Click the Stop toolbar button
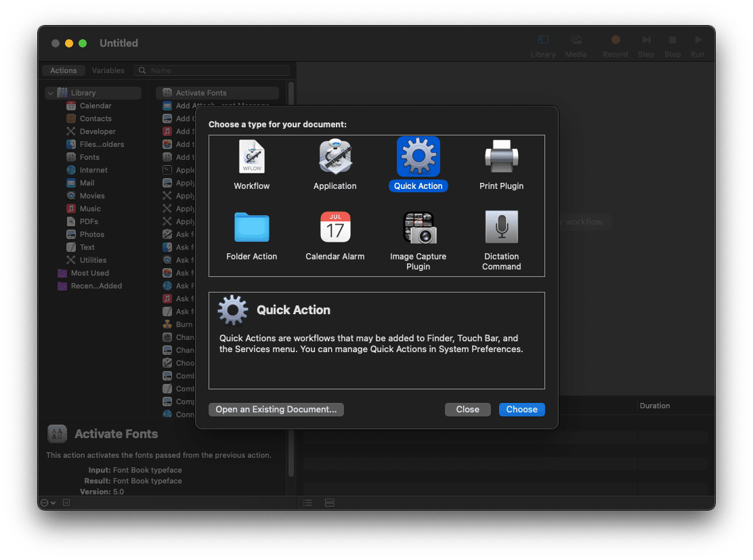 click(x=672, y=46)
